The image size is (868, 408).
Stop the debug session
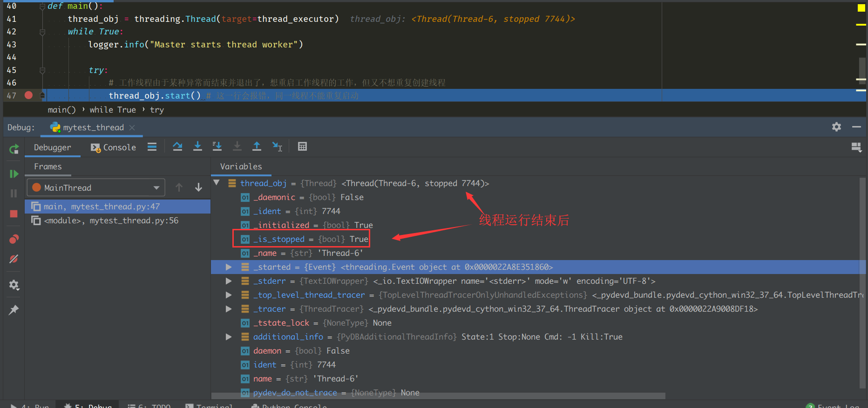coord(14,214)
